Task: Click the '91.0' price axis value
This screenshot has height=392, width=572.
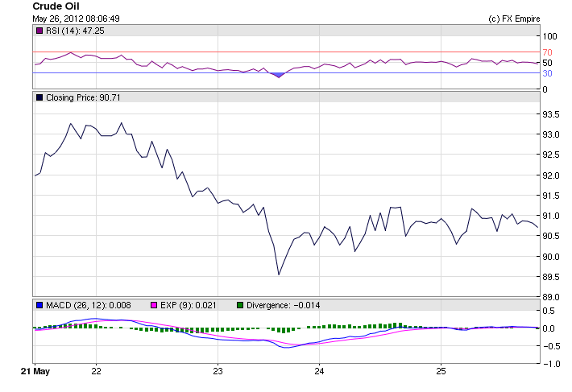Action: (551, 216)
